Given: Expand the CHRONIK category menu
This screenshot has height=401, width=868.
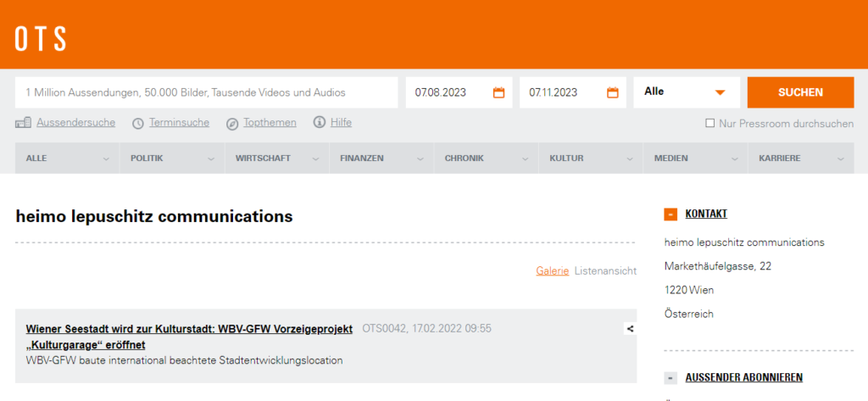Looking at the screenshot, I should [x=486, y=159].
